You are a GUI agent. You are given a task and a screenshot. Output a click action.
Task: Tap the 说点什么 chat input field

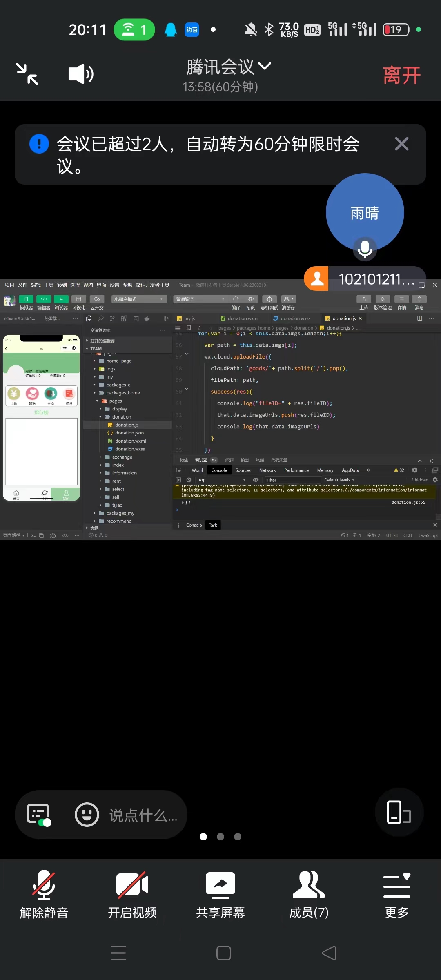[x=143, y=815]
